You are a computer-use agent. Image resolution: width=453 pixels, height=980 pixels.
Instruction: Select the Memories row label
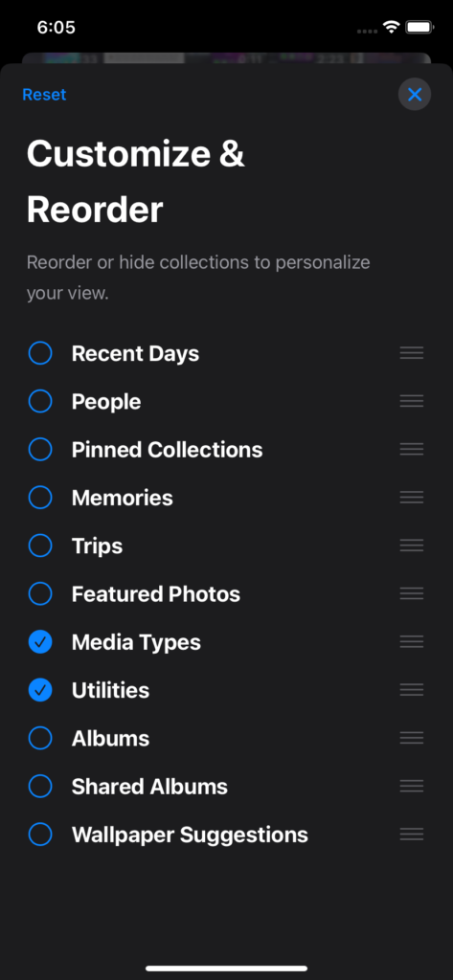point(122,498)
